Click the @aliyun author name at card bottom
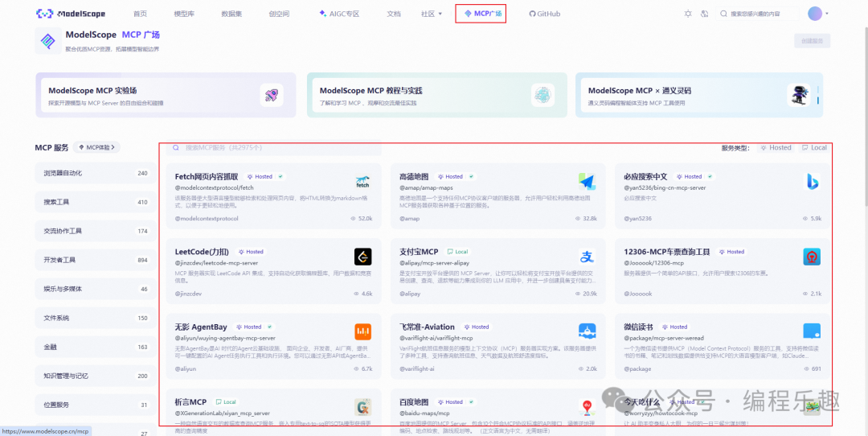This screenshot has width=868, height=436. [x=186, y=369]
